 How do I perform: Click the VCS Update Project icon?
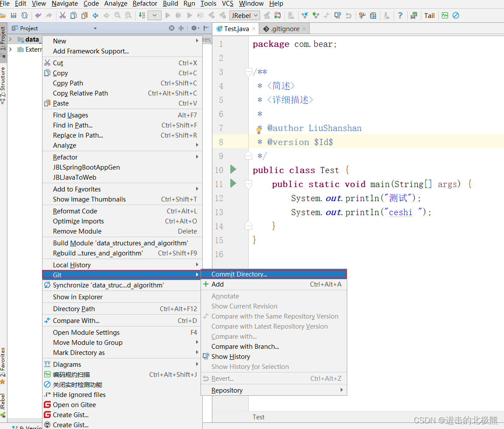pyautogui.click(x=305, y=15)
